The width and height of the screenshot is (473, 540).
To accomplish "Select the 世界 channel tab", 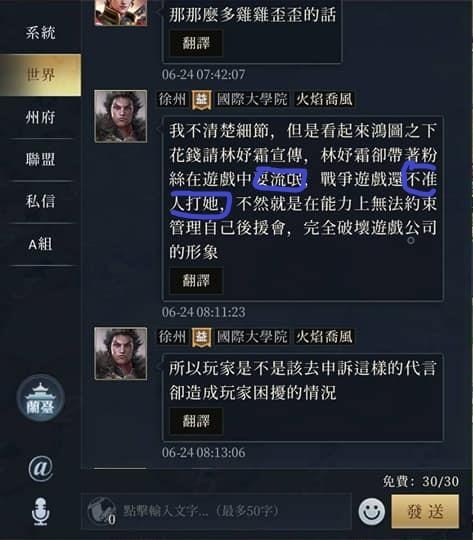I will pyautogui.click(x=41, y=75).
